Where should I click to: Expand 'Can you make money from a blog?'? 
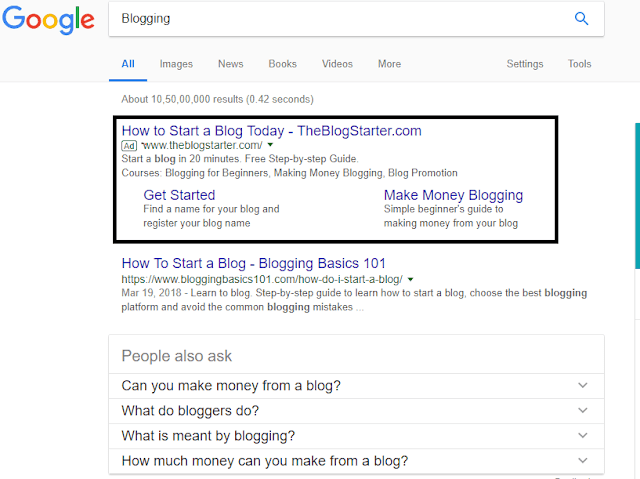point(356,386)
